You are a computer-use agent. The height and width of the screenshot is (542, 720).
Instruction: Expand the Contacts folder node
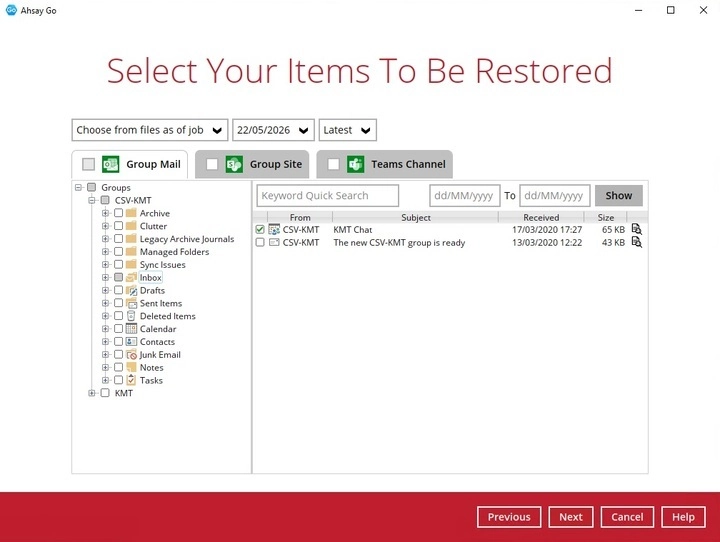(105, 342)
